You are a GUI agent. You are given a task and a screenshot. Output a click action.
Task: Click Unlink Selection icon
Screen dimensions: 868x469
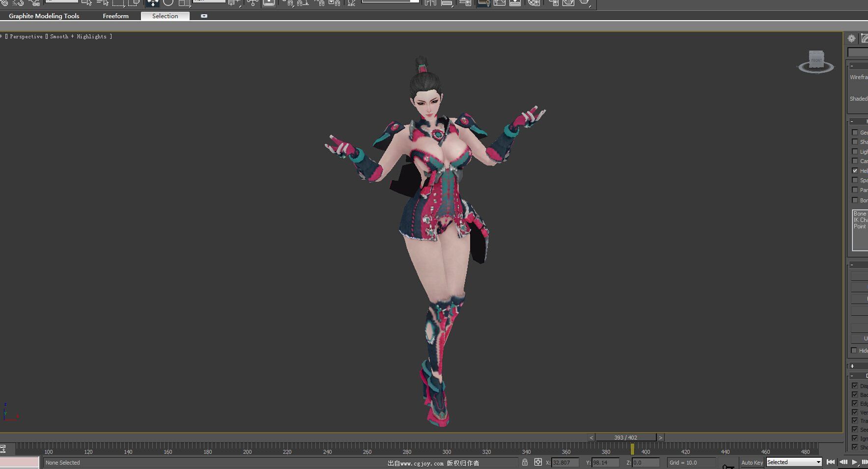tap(18, 2)
